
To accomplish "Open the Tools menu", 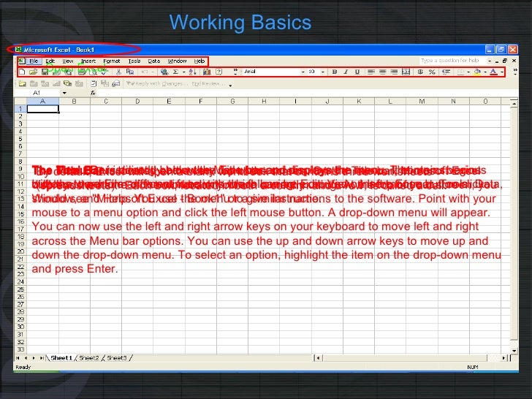I will point(134,61).
